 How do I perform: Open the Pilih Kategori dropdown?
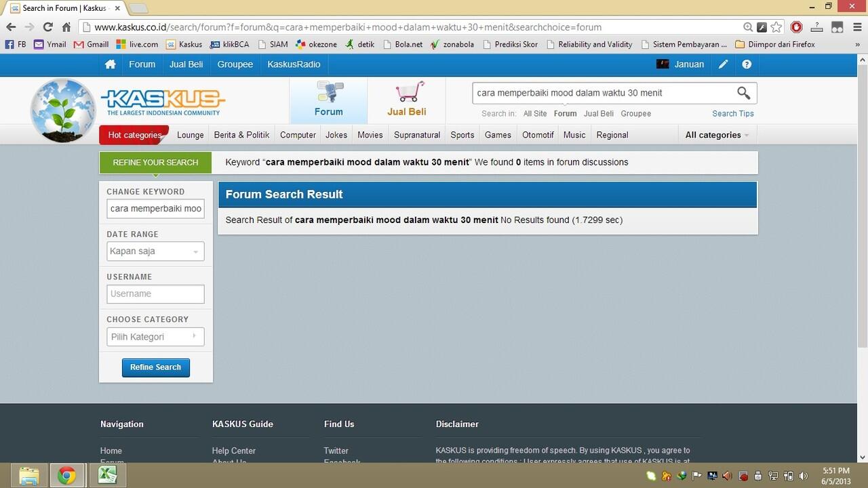(x=155, y=337)
